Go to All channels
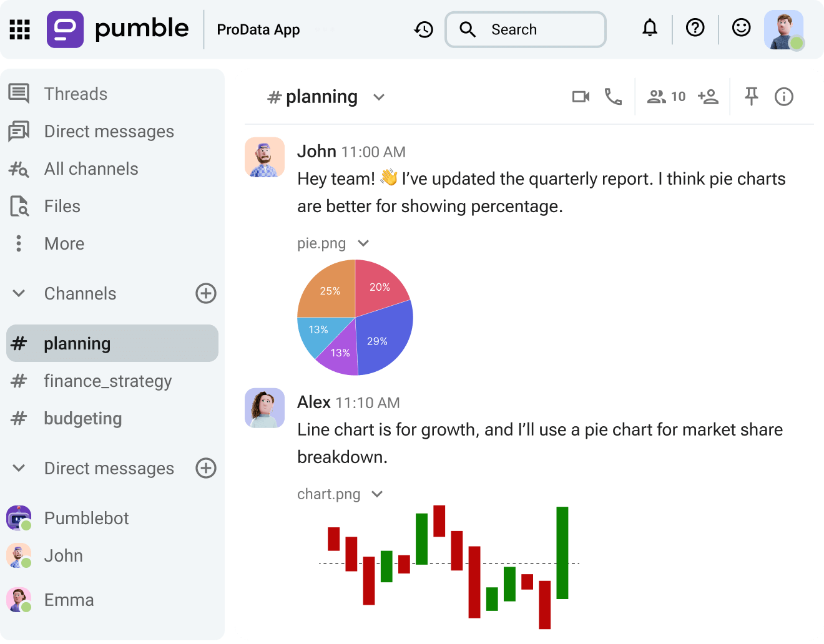 coord(91,168)
